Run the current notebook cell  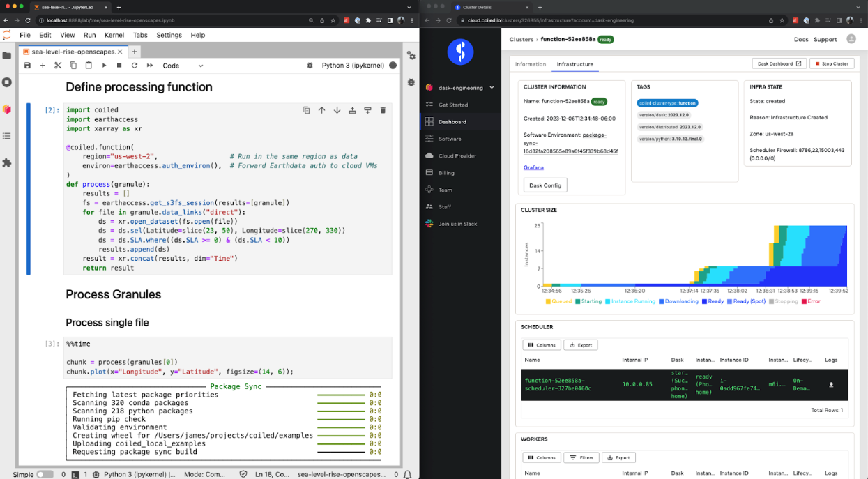(105, 65)
